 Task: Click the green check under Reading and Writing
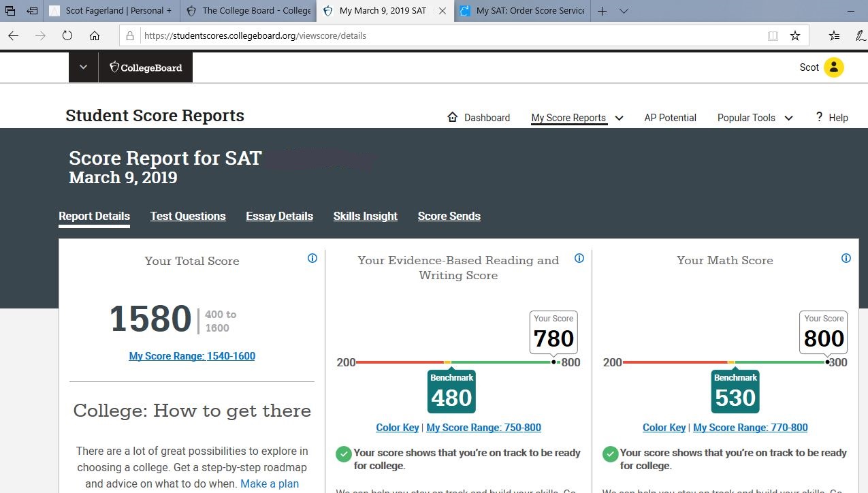(344, 454)
